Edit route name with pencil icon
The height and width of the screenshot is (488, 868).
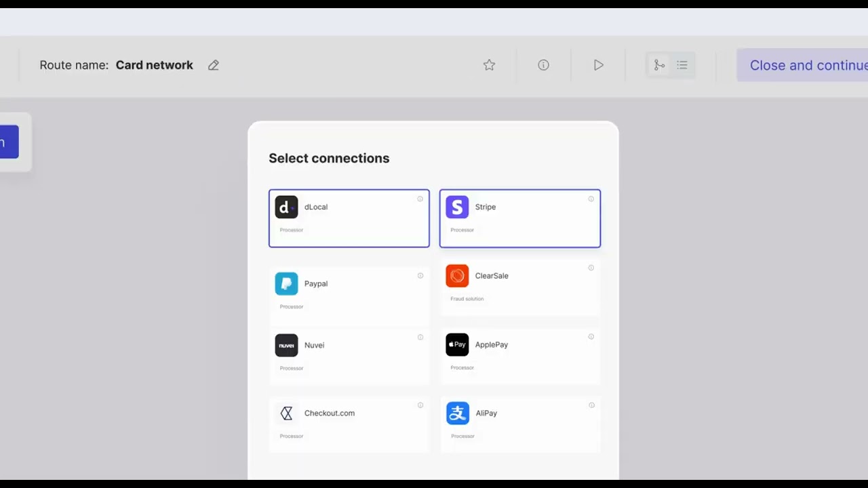214,65
